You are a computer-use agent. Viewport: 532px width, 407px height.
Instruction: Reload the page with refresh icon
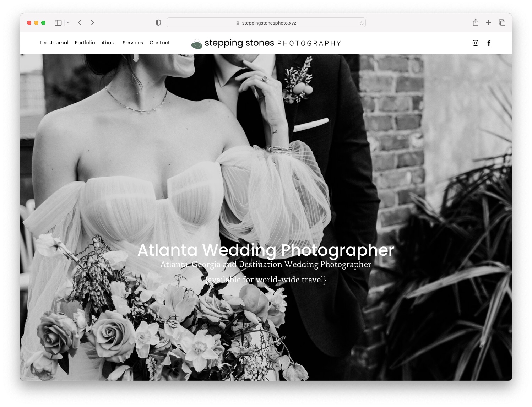pyautogui.click(x=361, y=23)
